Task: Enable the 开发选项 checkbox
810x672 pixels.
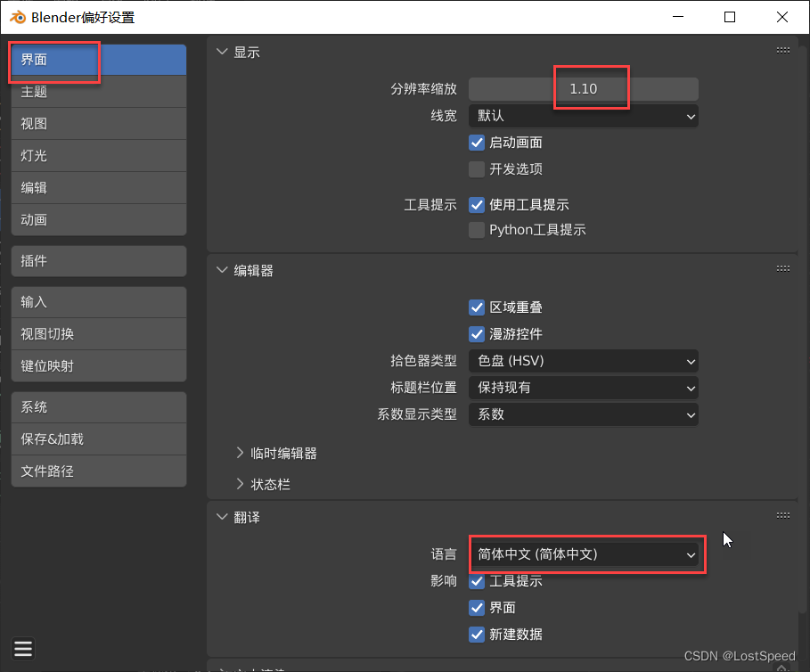Action: pyautogui.click(x=477, y=169)
